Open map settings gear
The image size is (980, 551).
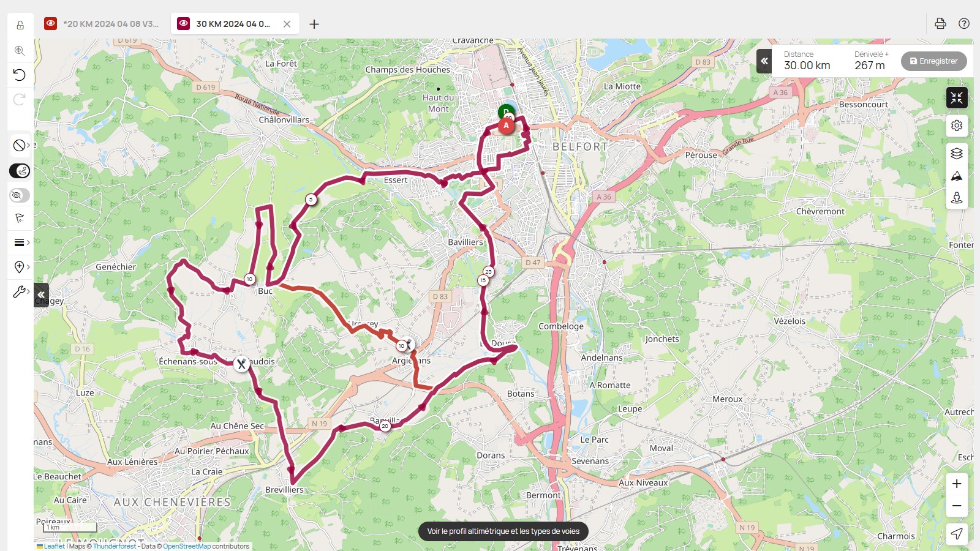[957, 126]
